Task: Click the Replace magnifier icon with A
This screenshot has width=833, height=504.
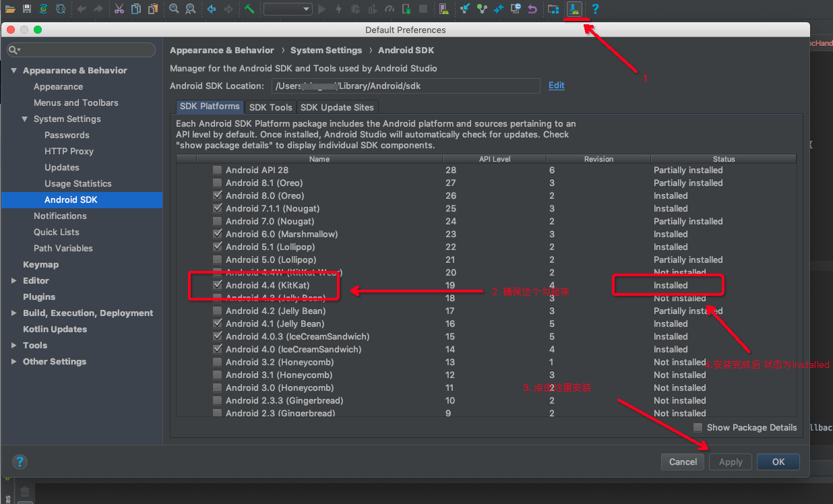Action: (x=191, y=9)
